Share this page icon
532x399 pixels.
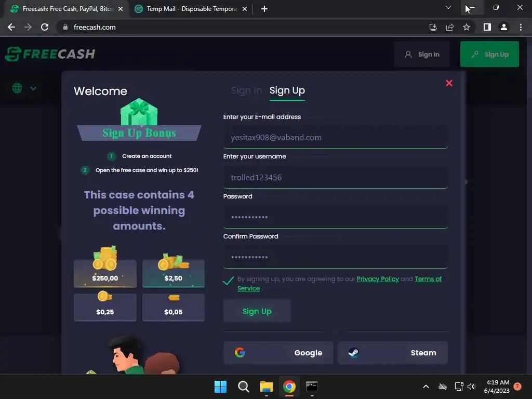tap(450, 27)
